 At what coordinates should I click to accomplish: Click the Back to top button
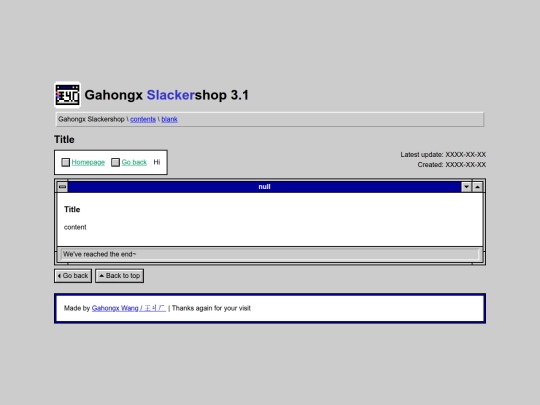pyautogui.click(x=120, y=276)
